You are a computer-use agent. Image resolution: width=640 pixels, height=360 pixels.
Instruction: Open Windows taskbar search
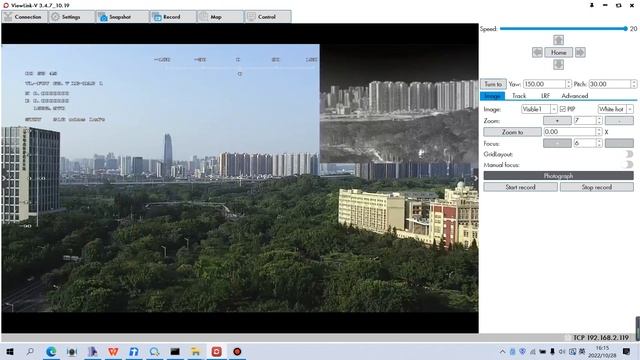[x=30, y=351]
